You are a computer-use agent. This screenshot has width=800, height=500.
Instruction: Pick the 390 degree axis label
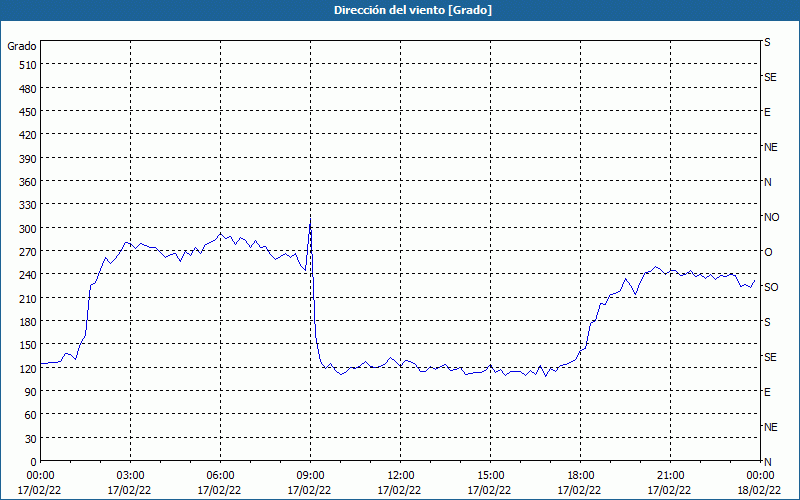coord(28,159)
